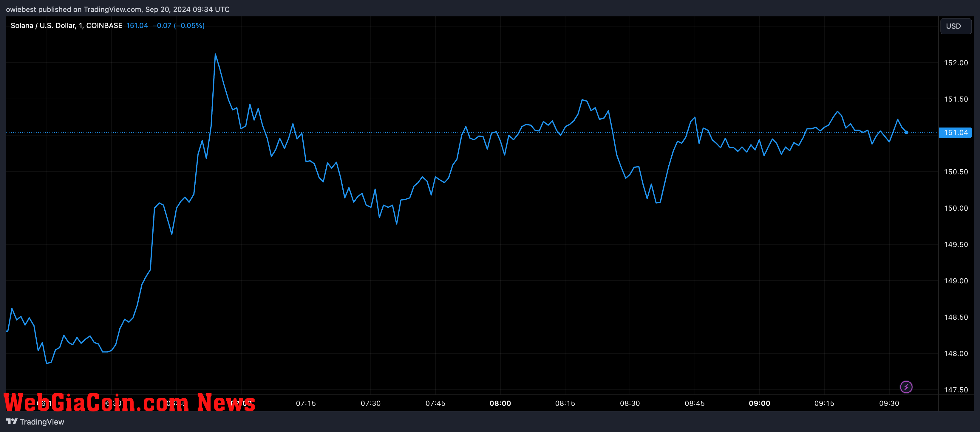Image resolution: width=980 pixels, height=432 pixels.
Task: Click the 149.00 price axis label
Action: pos(956,281)
